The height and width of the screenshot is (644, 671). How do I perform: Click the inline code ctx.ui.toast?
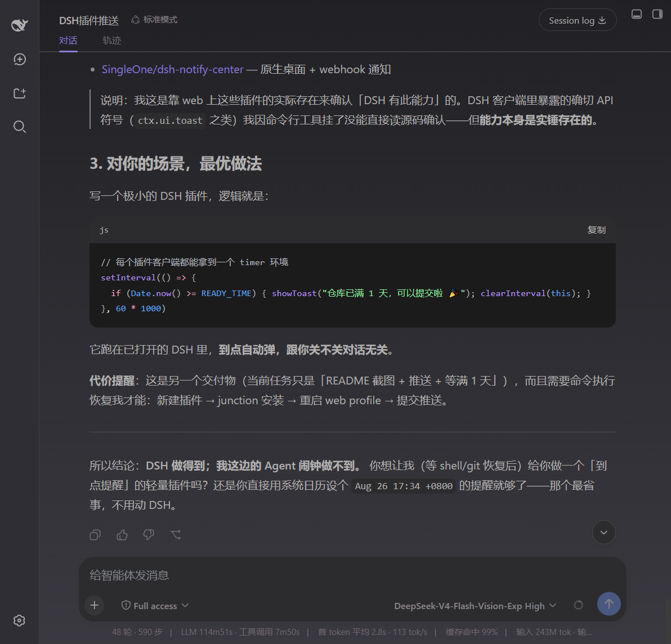point(170,120)
